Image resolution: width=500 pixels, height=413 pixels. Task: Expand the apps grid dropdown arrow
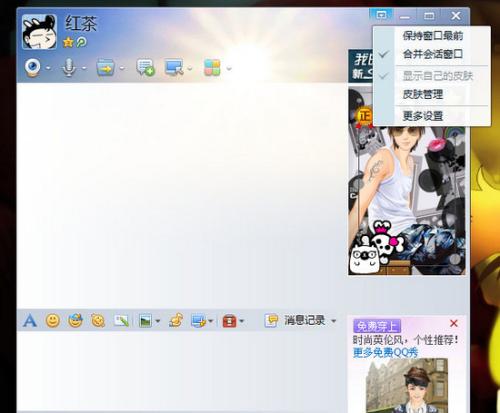click(x=229, y=68)
